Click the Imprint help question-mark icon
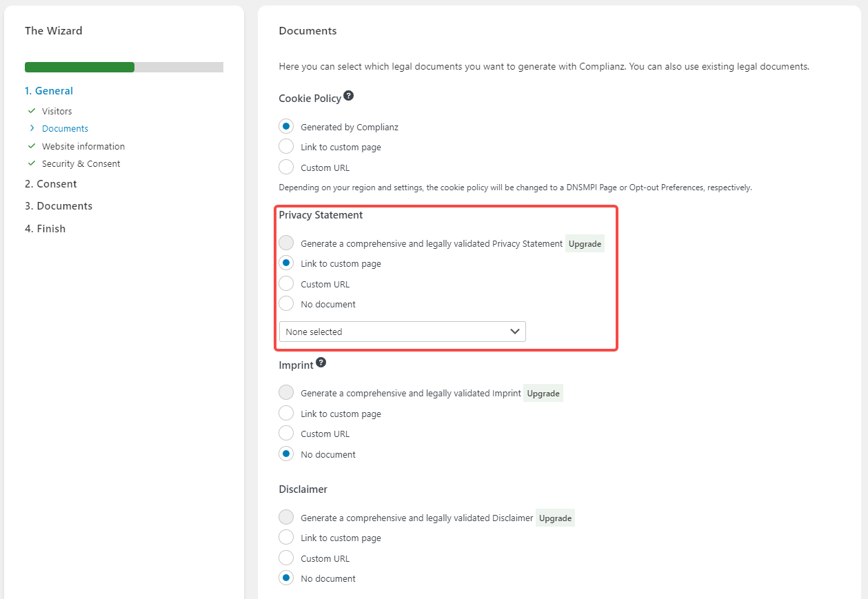 (321, 363)
